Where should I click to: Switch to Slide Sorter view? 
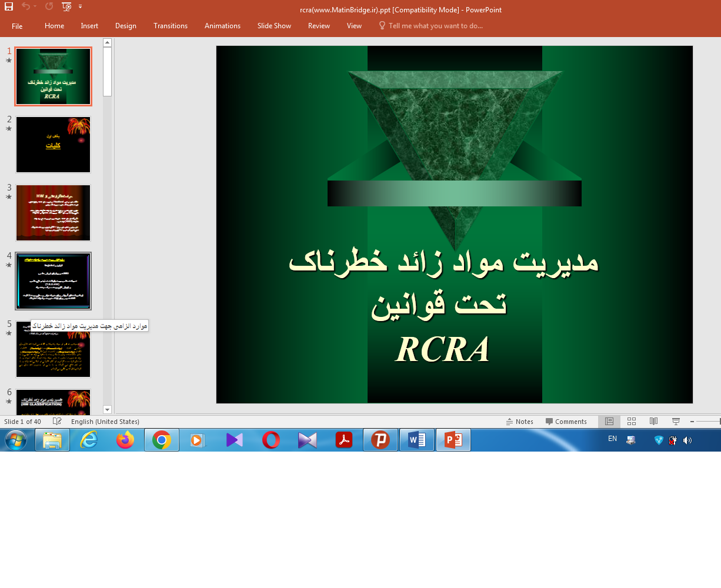coord(632,422)
